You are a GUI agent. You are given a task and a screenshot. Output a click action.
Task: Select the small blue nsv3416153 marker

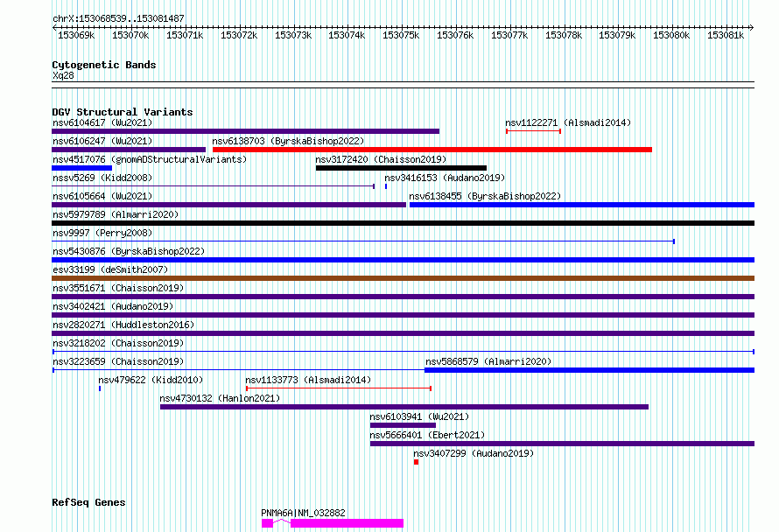point(386,186)
